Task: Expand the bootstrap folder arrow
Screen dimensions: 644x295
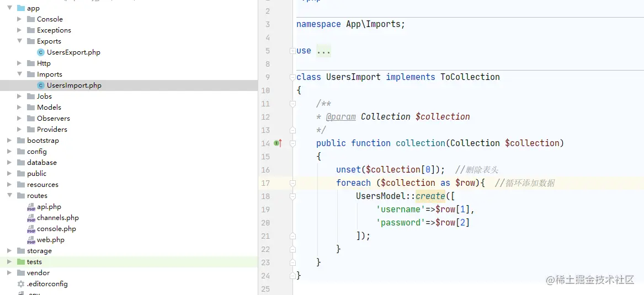Action: pyautogui.click(x=9, y=140)
